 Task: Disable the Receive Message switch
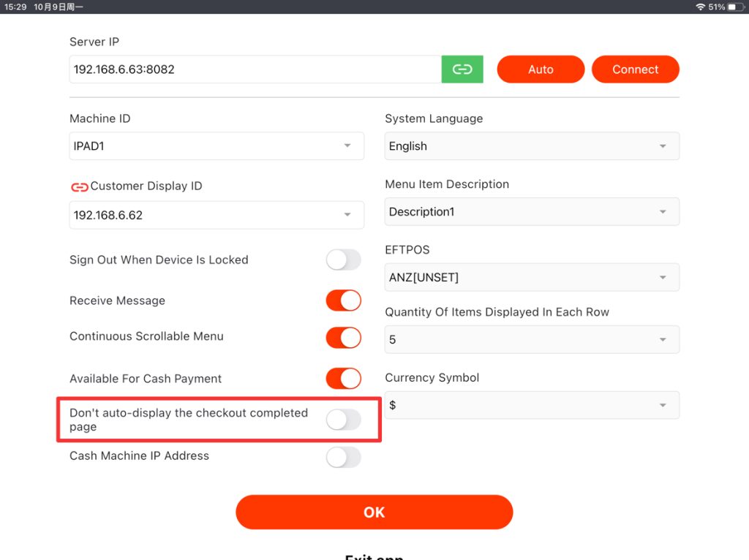coord(343,300)
